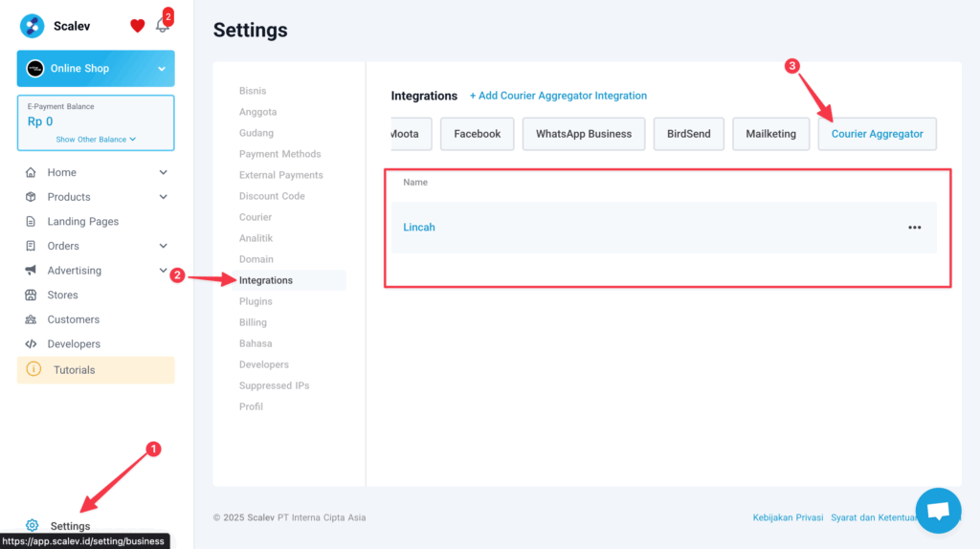Select the Mailketing tab

770,134
